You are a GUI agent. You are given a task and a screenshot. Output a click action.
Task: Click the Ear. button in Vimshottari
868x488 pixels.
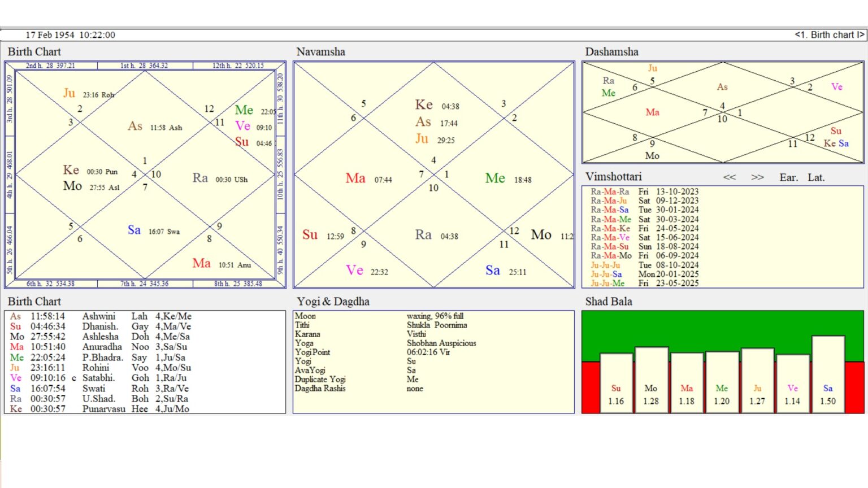pos(788,177)
